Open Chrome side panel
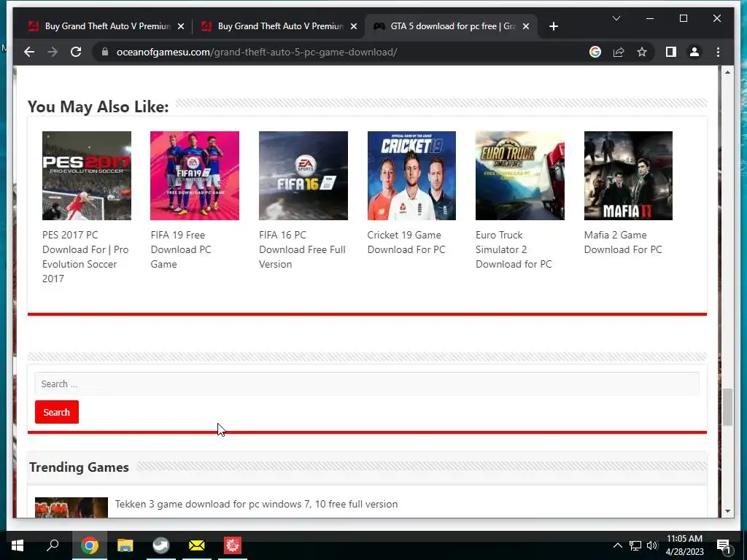The width and height of the screenshot is (747, 560). [671, 52]
